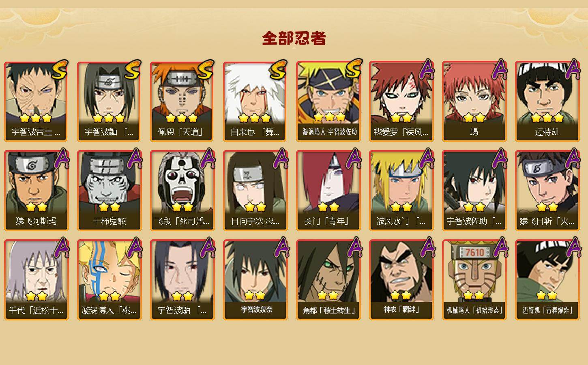Open the 宇智波泉奈 ninja card

click(x=255, y=280)
